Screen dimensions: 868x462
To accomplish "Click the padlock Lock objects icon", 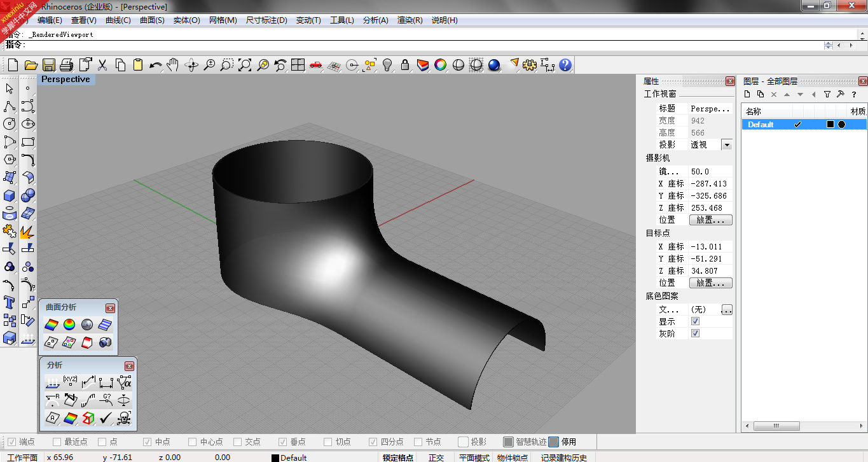I will pos(405,65).
